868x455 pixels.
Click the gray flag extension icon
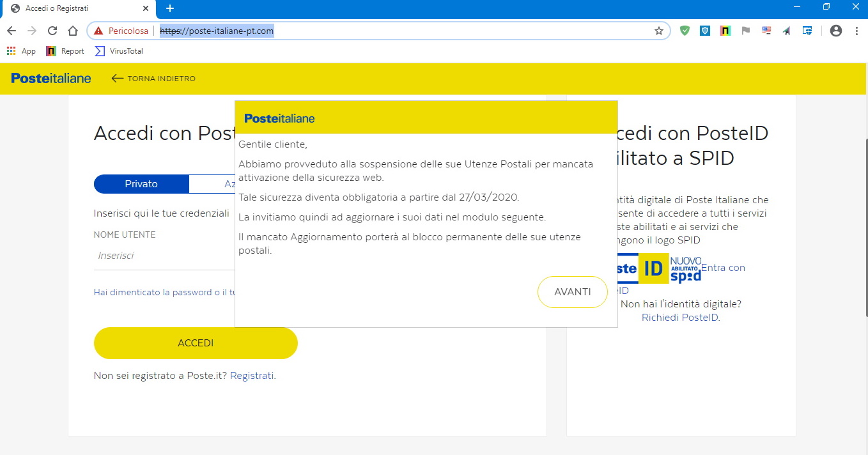click(745, 31)
